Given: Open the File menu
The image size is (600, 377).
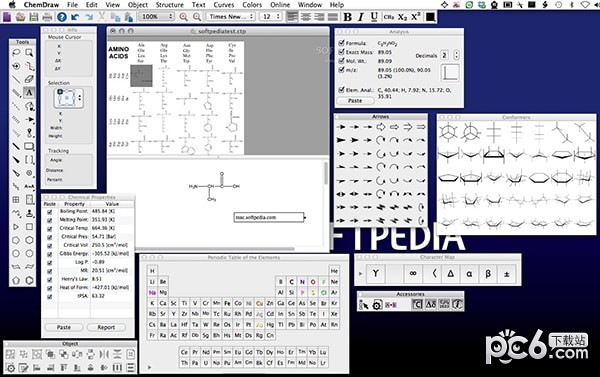Looking at the screenshot, I should (x=72, y=5).
